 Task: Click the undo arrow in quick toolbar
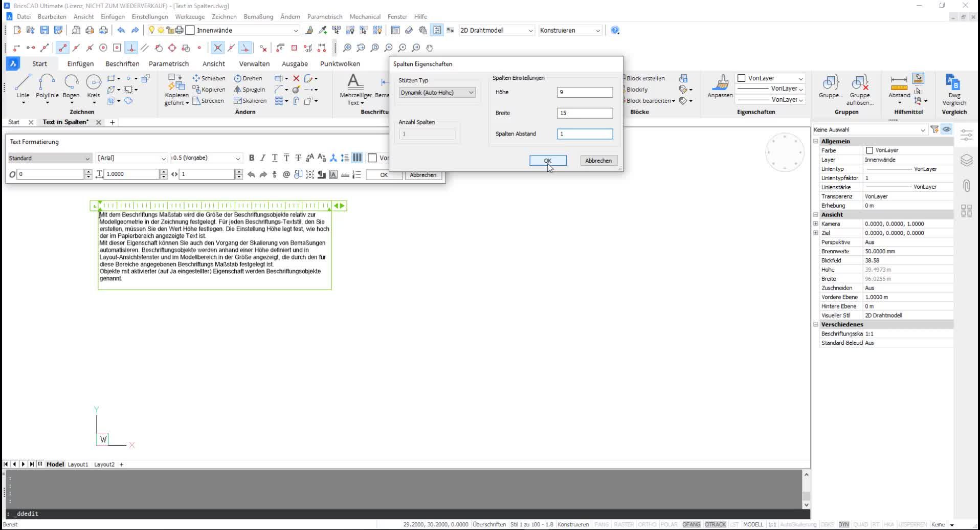coord(121,30)
